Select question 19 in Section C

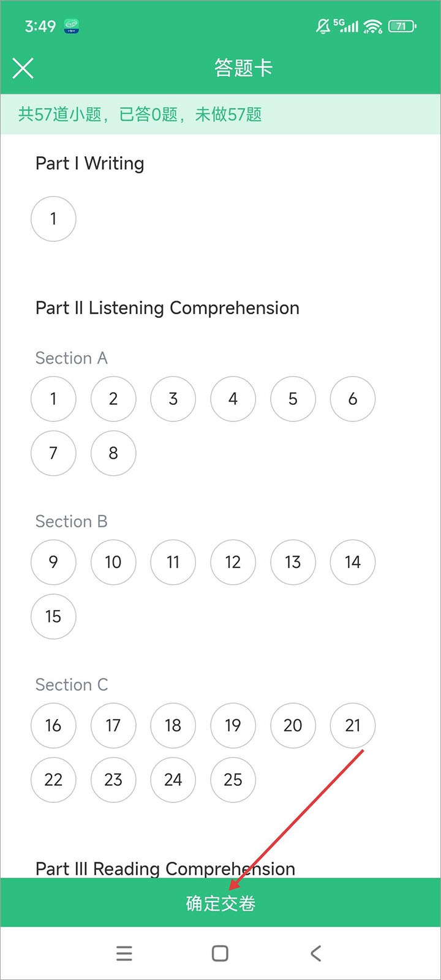(x=233, y=725)
